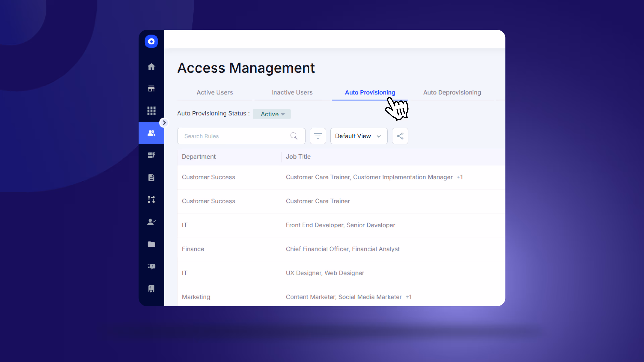Switch to the Auto Deprovisioning tab
Screen dimensions: 644x362
point(452,93)
